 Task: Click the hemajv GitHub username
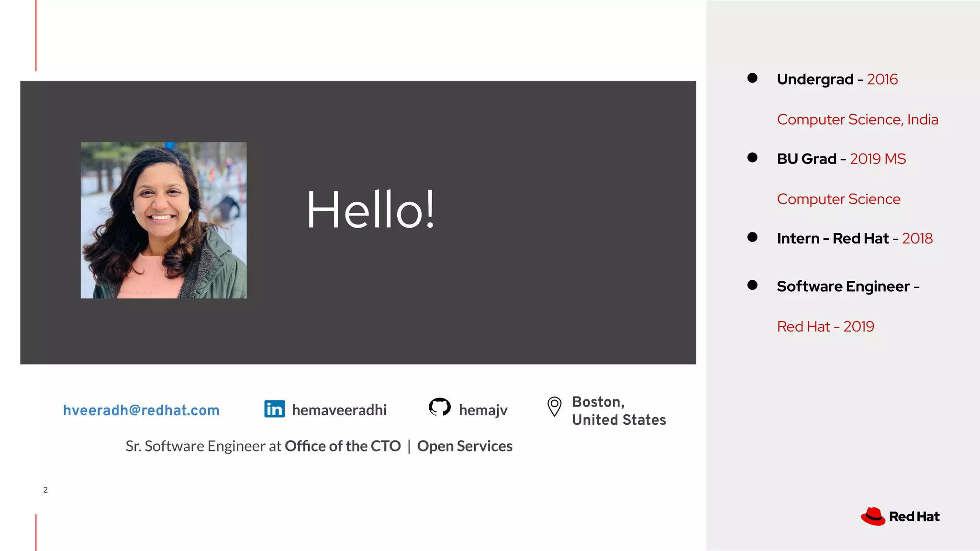[483, 410]
